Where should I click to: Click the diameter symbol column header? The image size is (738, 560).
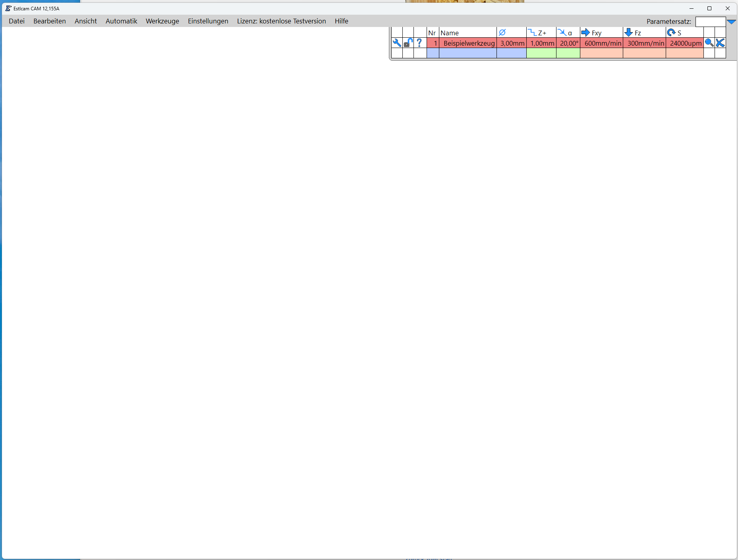pos(502,33)
